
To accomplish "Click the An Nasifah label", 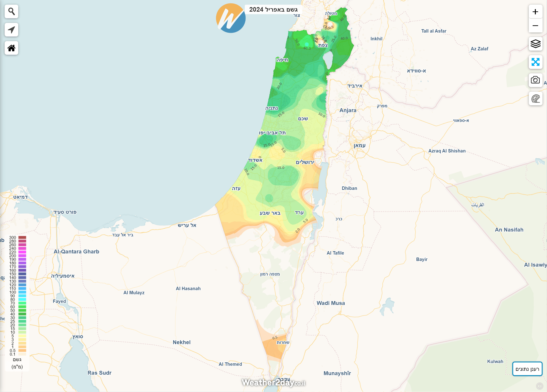I will [x=509, y=230].
